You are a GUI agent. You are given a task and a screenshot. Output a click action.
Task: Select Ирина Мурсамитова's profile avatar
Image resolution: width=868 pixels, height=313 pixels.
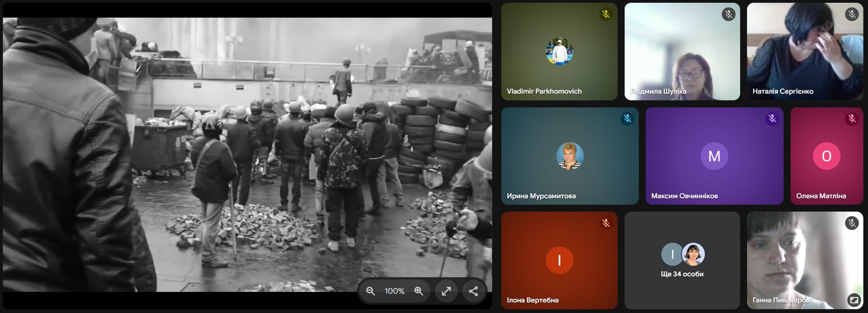click(570, 156)
